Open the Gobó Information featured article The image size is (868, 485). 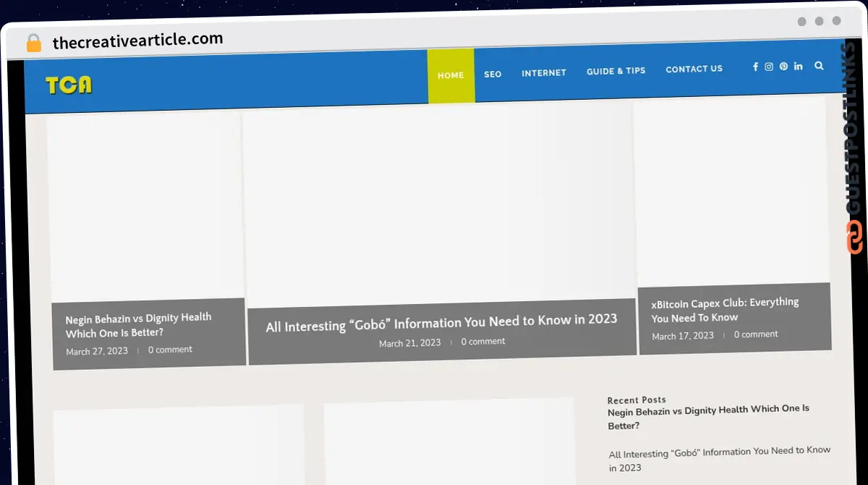(x=441, y=321)
